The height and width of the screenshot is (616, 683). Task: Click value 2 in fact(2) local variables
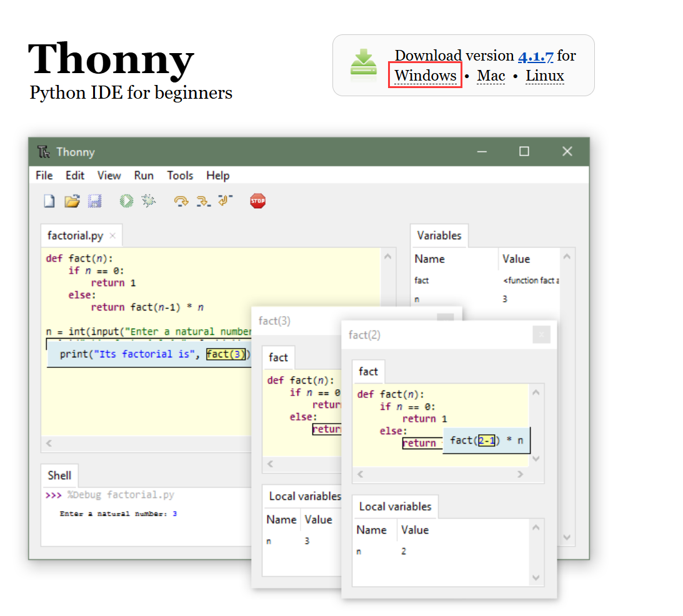[404, 552]
